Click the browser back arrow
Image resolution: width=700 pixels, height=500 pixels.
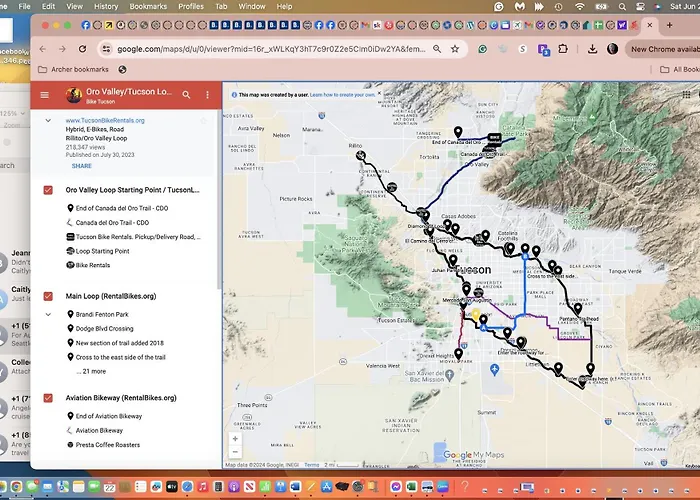[44, 48]
